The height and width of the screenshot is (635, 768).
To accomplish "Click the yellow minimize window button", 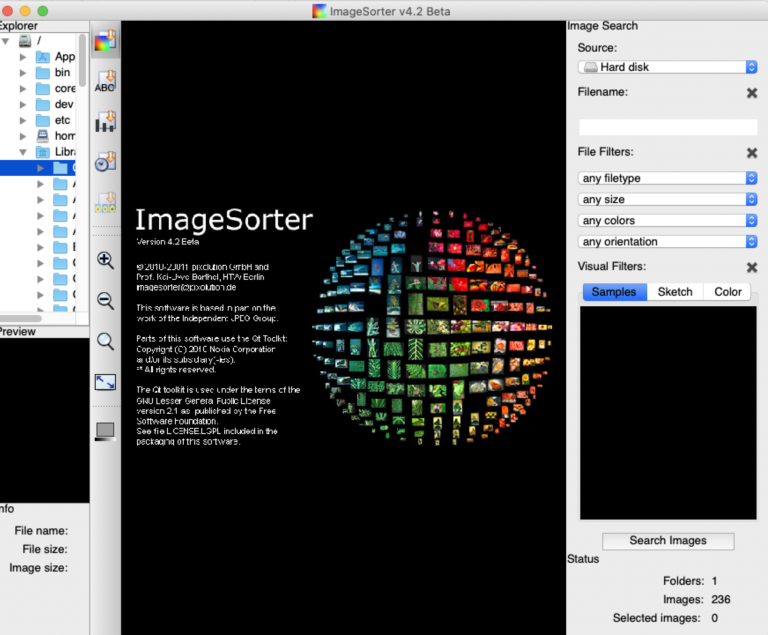I will click(x=25, y=11).
